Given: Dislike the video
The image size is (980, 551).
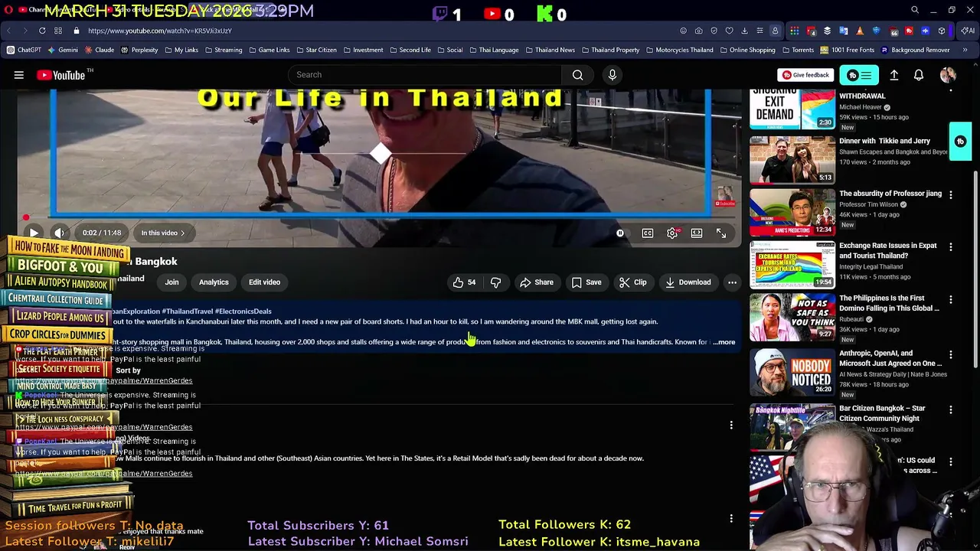Looking at the screenshot, I should 495,282.
